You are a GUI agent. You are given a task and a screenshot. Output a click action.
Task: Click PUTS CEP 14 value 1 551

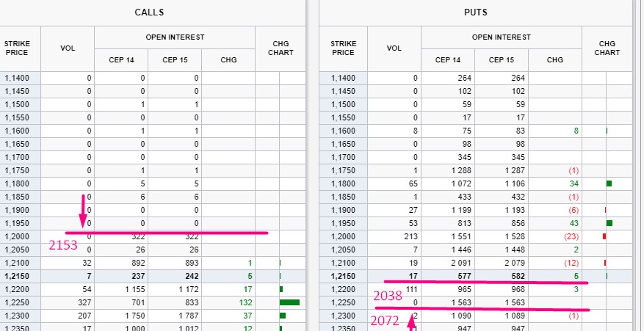click(462, 236)
